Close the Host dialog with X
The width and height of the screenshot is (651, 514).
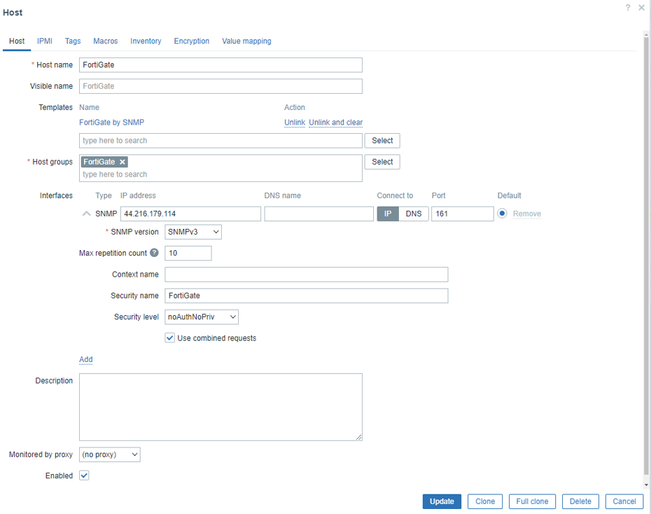(x=641, y=7)
